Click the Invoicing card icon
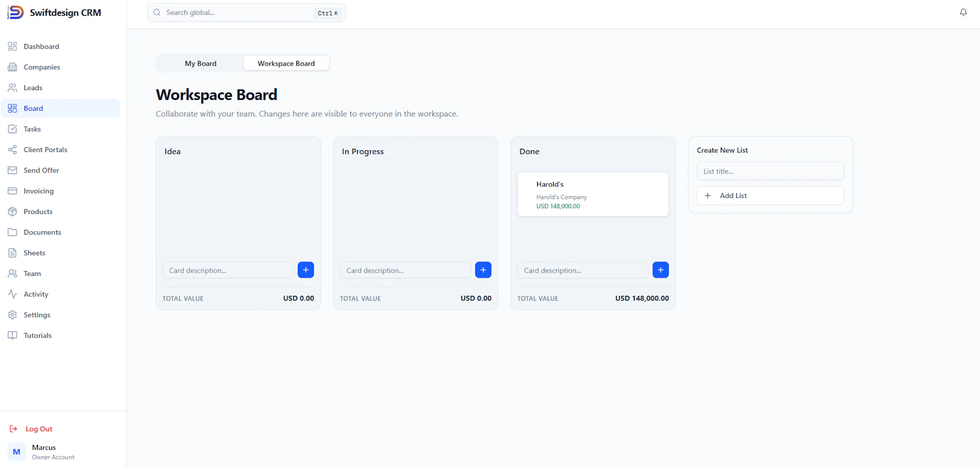 point(12,191)
